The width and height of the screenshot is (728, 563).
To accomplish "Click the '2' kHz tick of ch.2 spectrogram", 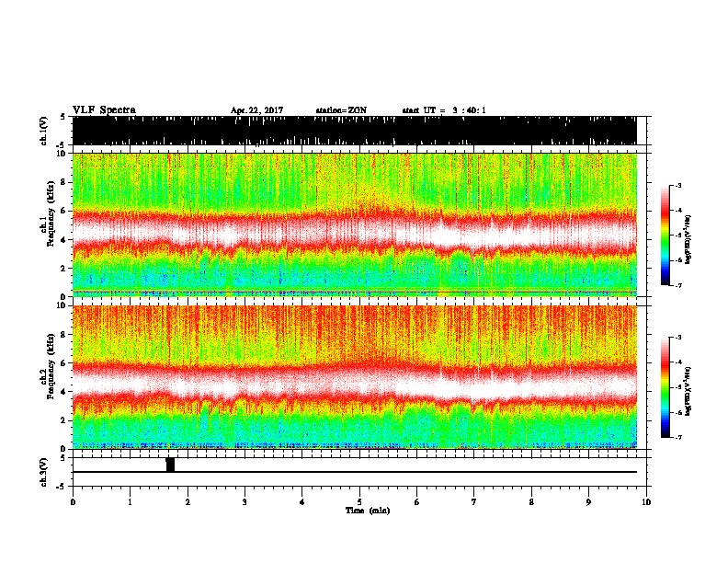I will pyautogui.click(x=64, y=420).
